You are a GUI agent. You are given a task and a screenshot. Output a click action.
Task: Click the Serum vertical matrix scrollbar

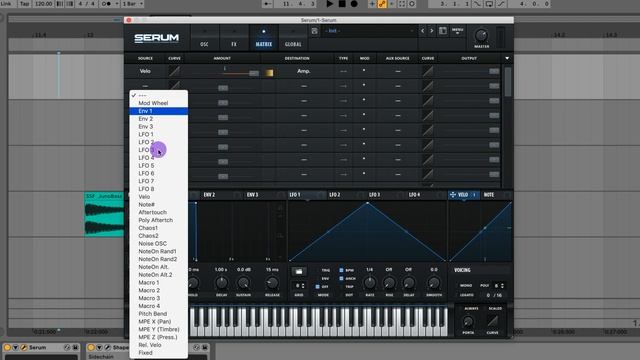pos(508,82)
